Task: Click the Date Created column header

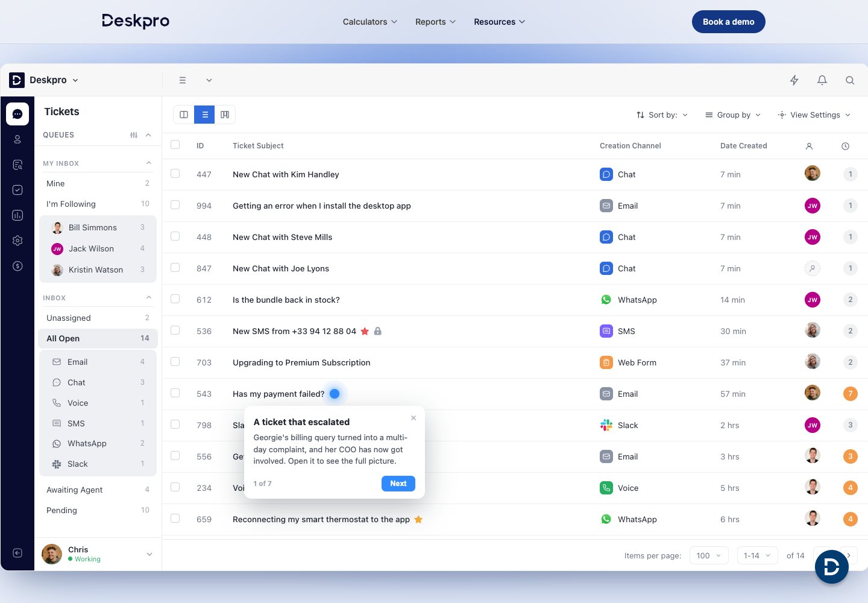Action: 744,146
